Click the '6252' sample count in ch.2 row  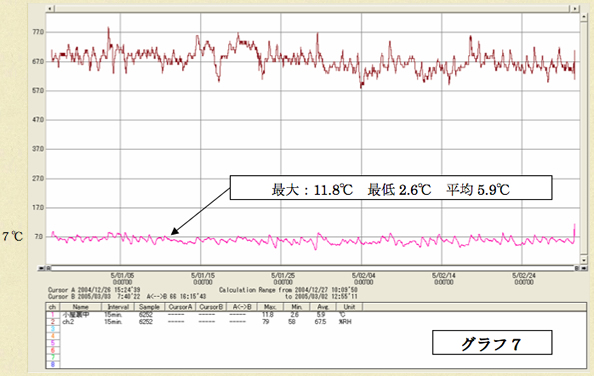145,322
